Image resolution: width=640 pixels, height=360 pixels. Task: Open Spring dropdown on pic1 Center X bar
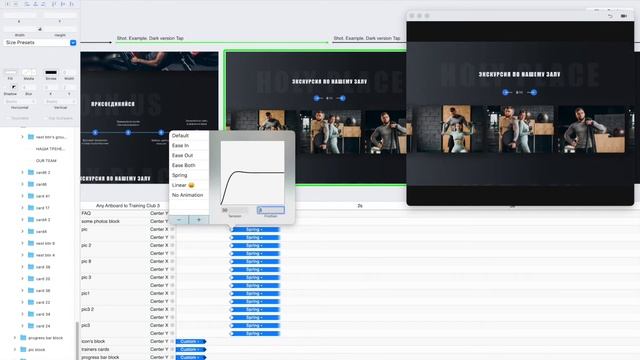tap(254, 293)
